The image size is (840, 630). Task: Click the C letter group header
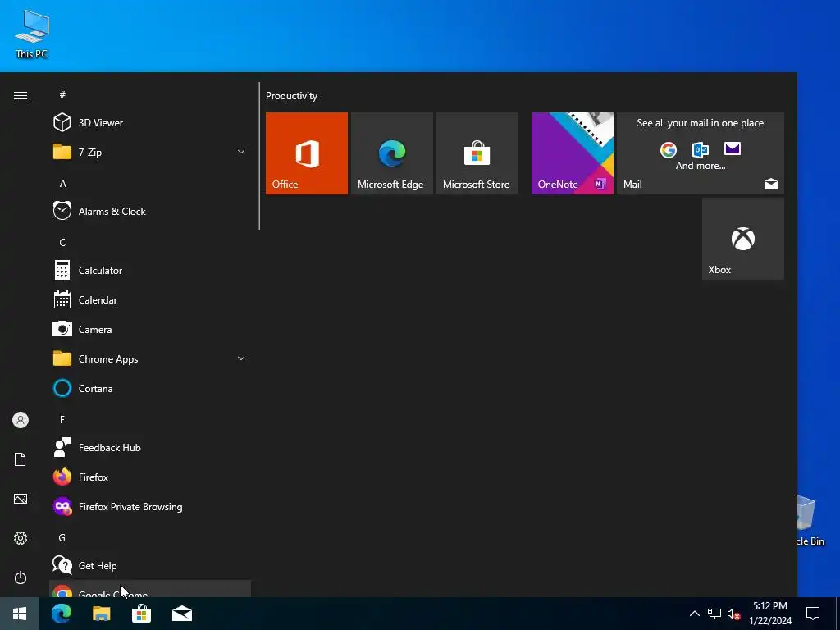[62, 242]
